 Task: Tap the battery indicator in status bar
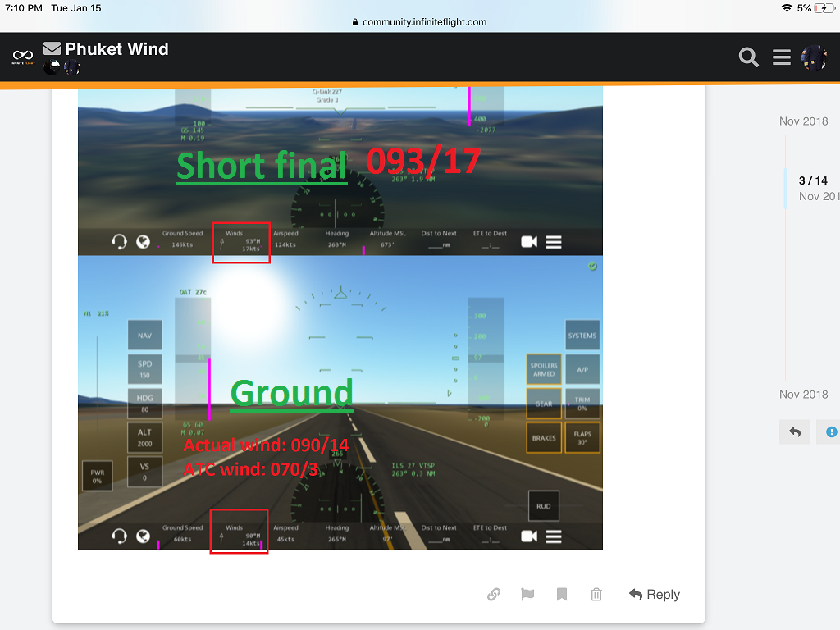pyautogui.click(x=824, y=8)
